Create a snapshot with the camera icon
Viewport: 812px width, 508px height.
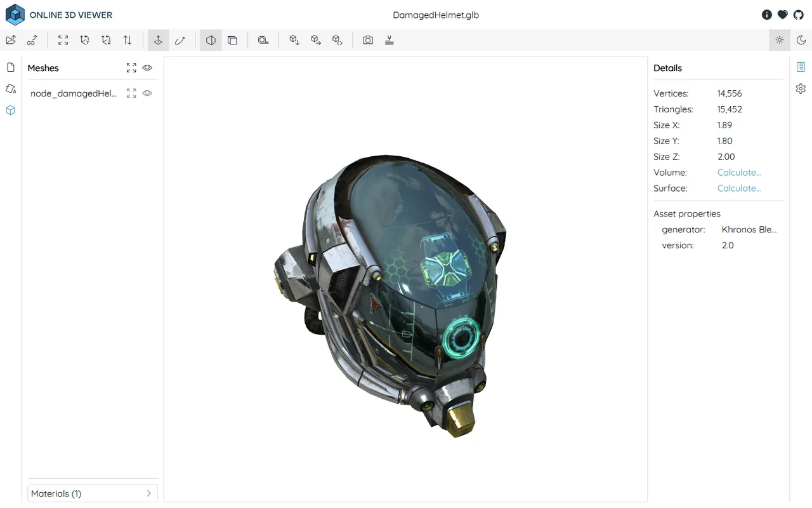click(x=368, y=40)
